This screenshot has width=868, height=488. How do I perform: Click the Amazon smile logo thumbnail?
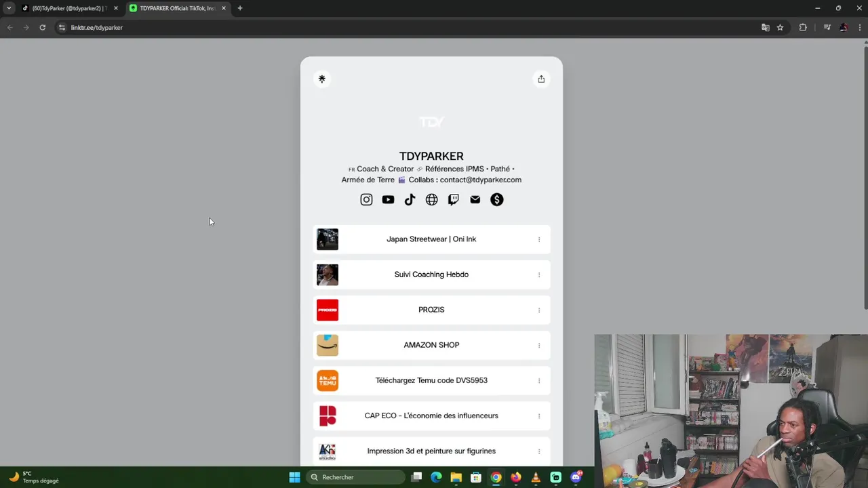(328, 345)
